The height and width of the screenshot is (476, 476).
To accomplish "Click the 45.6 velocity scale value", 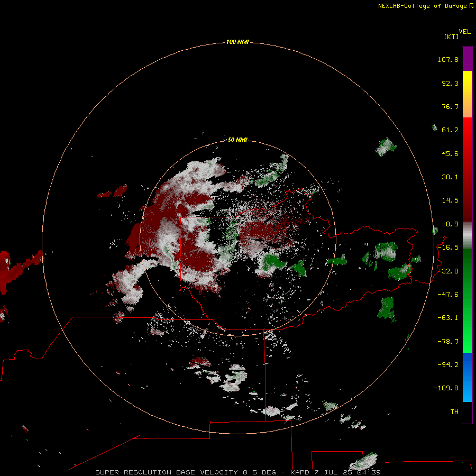I will 450,153.
